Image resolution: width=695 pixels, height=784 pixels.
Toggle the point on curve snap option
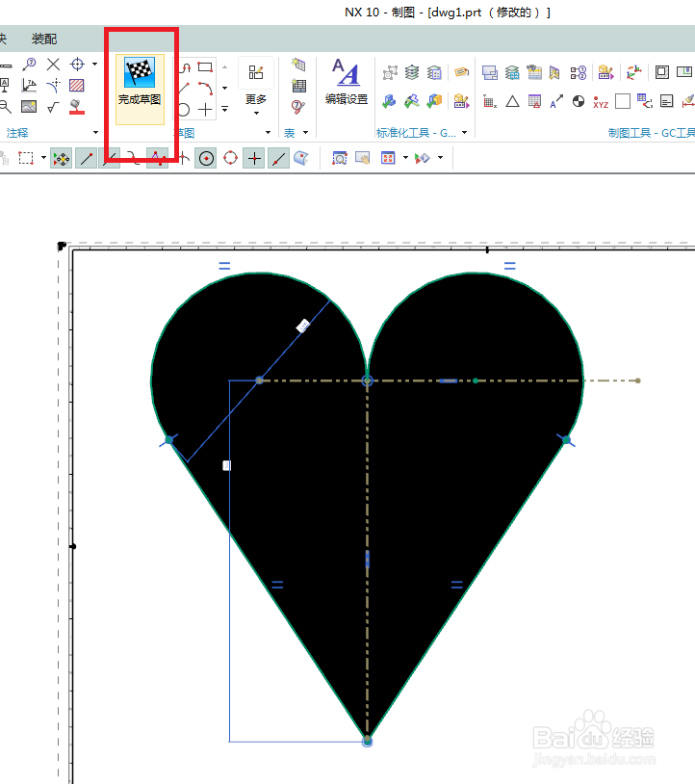279,159
